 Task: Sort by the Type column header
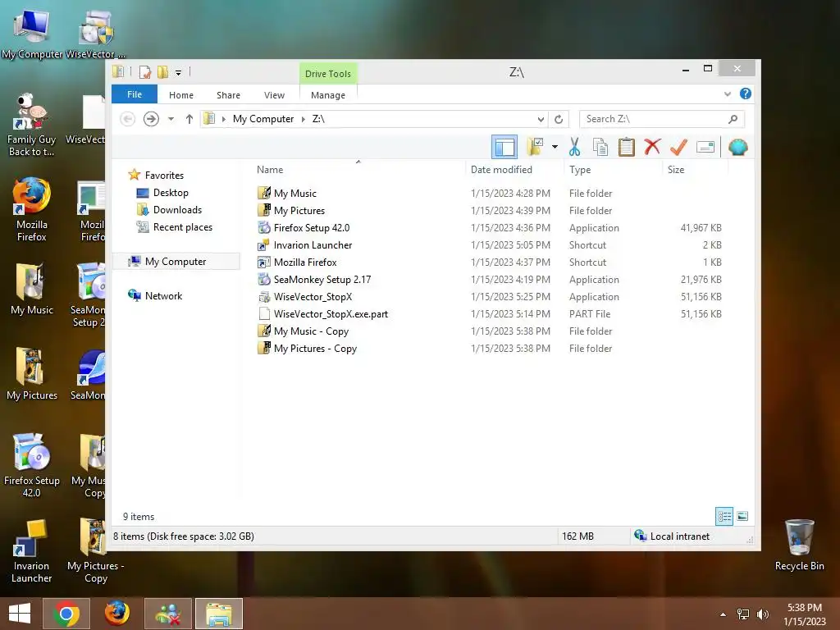point(580,170)
